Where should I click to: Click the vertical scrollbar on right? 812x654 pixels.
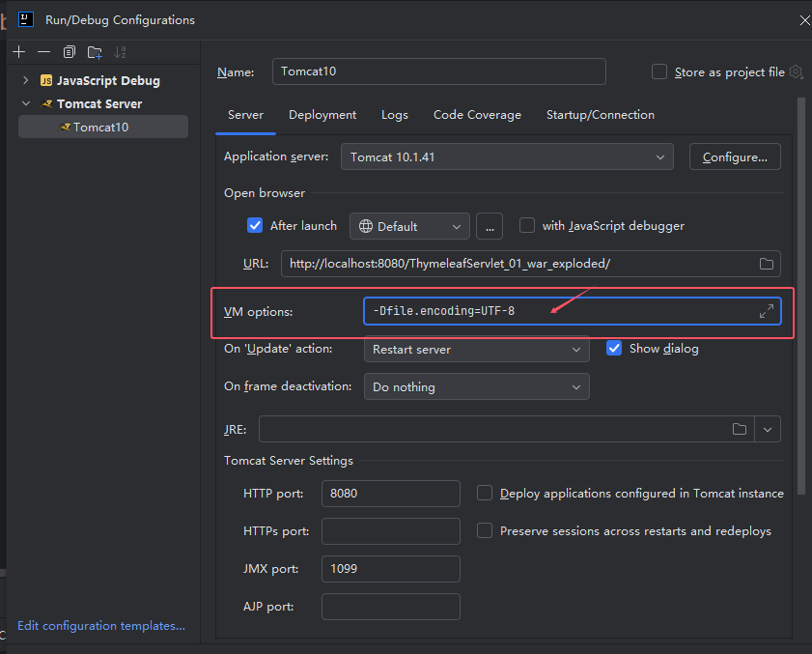[801, 296]
